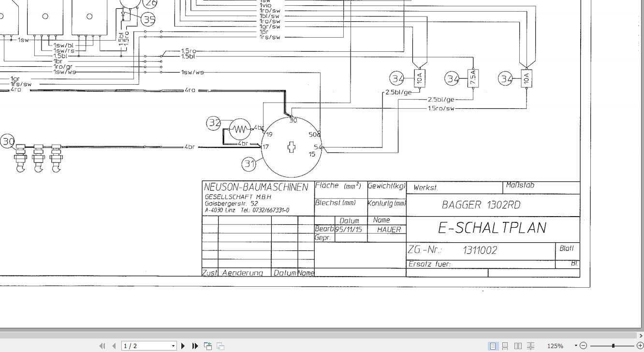644x352 pixels.
Task: Click the NEUSON-BAUMASCHINEN company name
Action: pyautogui.click(x=256, y=187)
